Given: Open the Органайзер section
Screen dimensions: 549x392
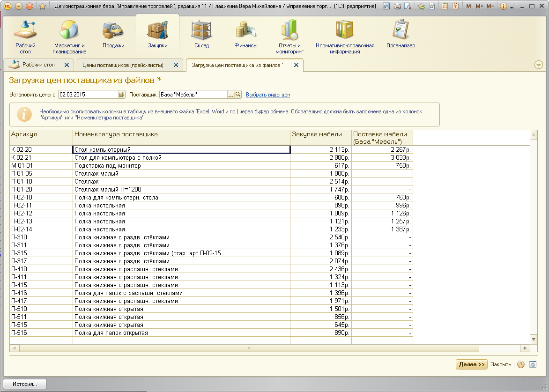Looking at the screenshot, I should pos(401,34).
